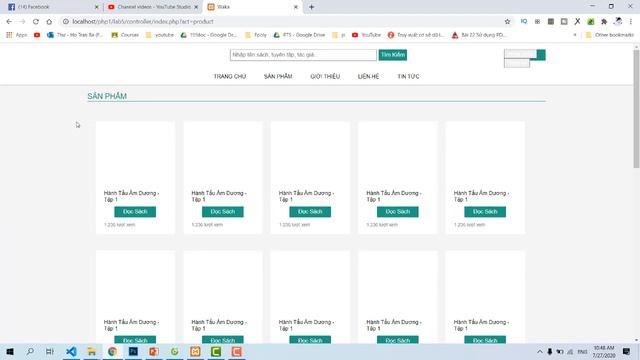Click the book search input field
The height and width of the screenshot is (360, 640).
(303, 55)
